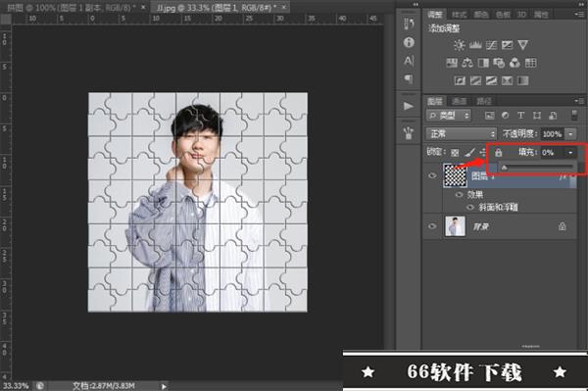The image size is (588, 391).
Task: Select the 背景 layer thumbnail
Action: click(x=456, y=226)
